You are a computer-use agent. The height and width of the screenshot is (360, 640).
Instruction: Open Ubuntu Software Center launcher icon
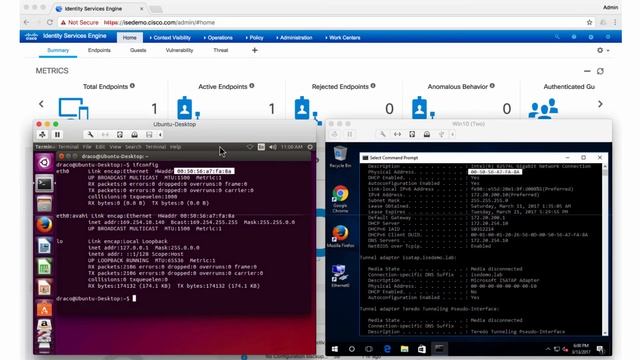44,309
